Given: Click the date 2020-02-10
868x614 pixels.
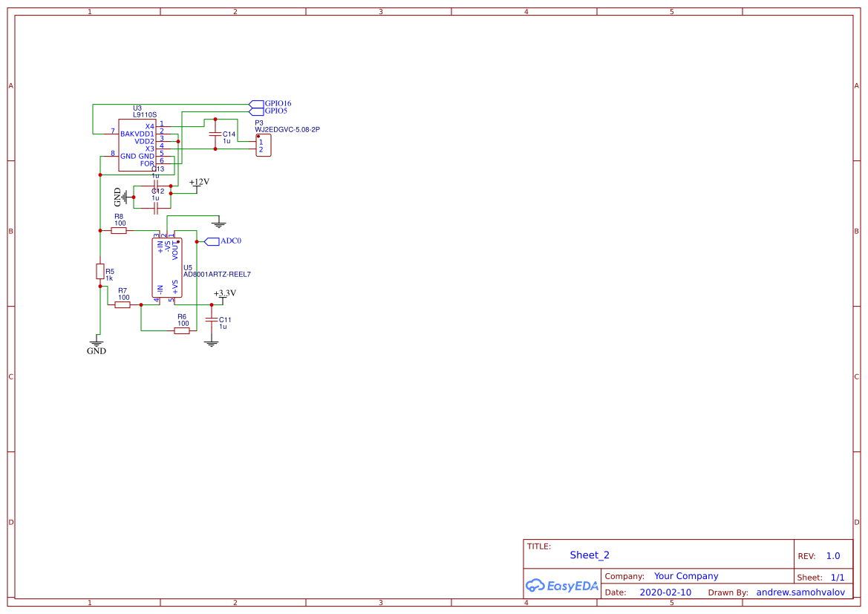Looking at the screenshot, I should tap(665, 592).
